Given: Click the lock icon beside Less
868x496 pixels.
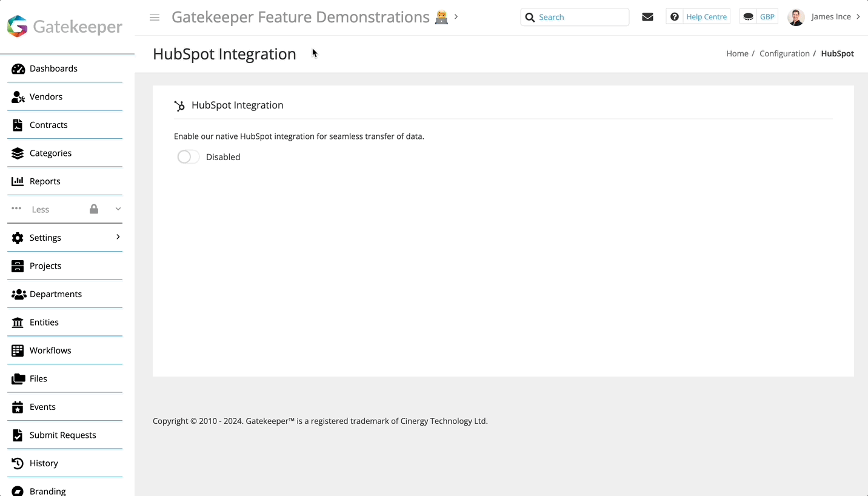Looking at the screenshot, I should click(94, 209).
